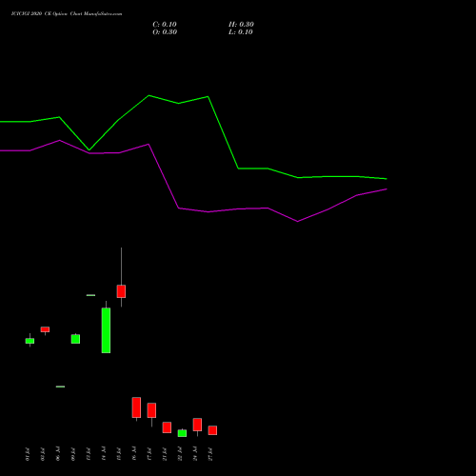
Task: Select the small green candle above 01 Jul
Action: point(30,341)
